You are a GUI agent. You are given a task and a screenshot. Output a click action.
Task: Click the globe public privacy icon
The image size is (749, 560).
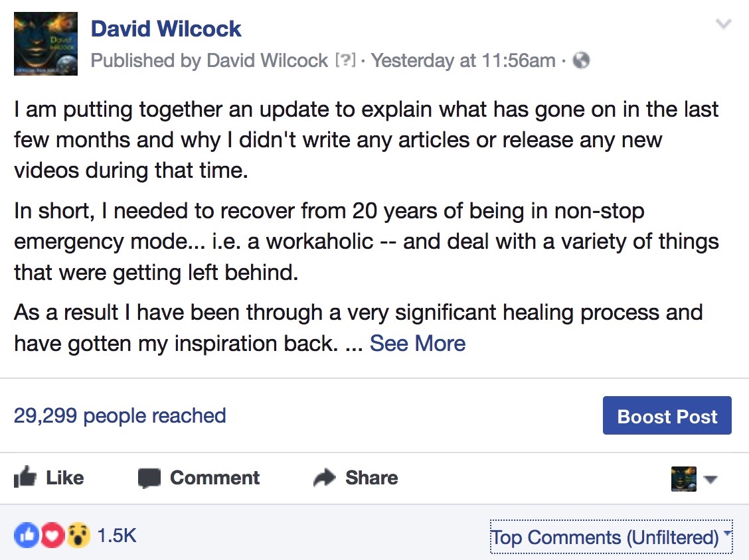pos(581,60)
